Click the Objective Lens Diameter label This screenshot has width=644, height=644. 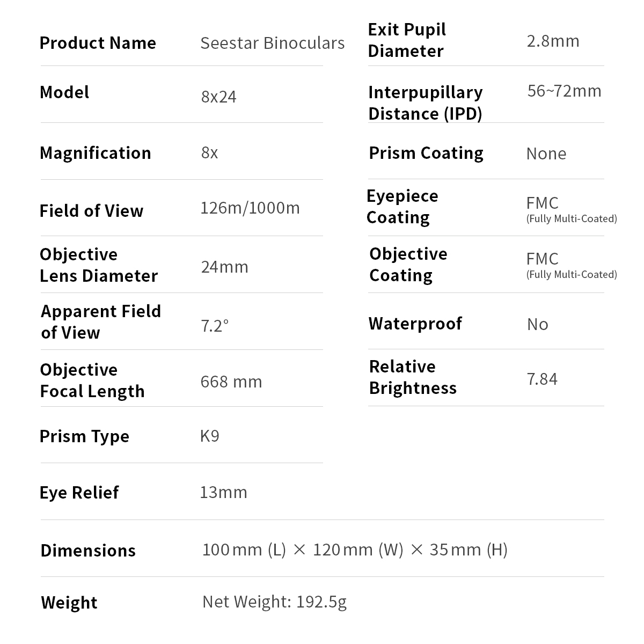(99, 265)
